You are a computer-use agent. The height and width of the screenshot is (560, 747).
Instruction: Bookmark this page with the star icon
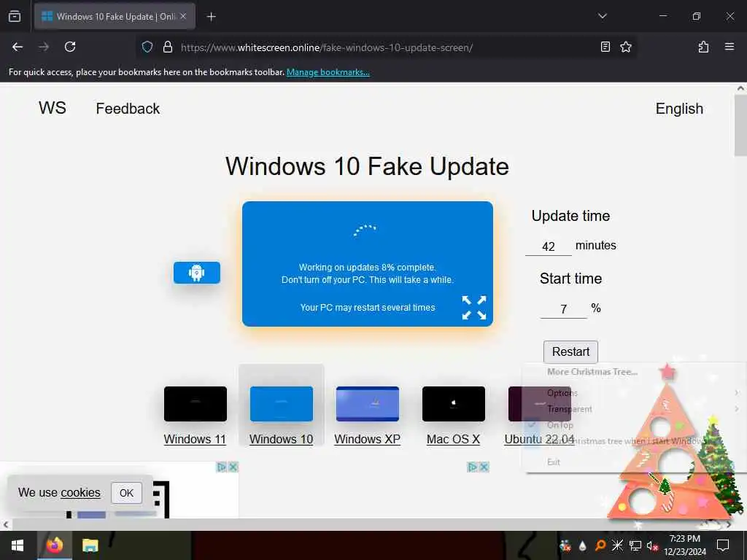[625, 47]
